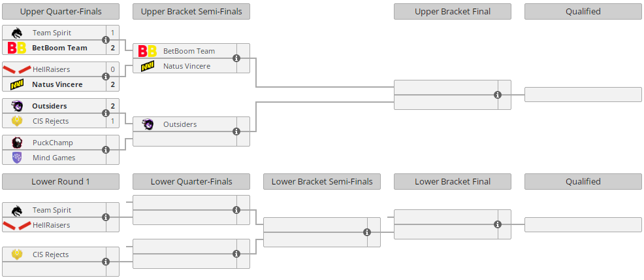Image resolution: width=644 pixels, height=280 pixels.
Task: Click the empty upper bracket Qualified slot
Action: pyautogui.click(x=583, y=95)
